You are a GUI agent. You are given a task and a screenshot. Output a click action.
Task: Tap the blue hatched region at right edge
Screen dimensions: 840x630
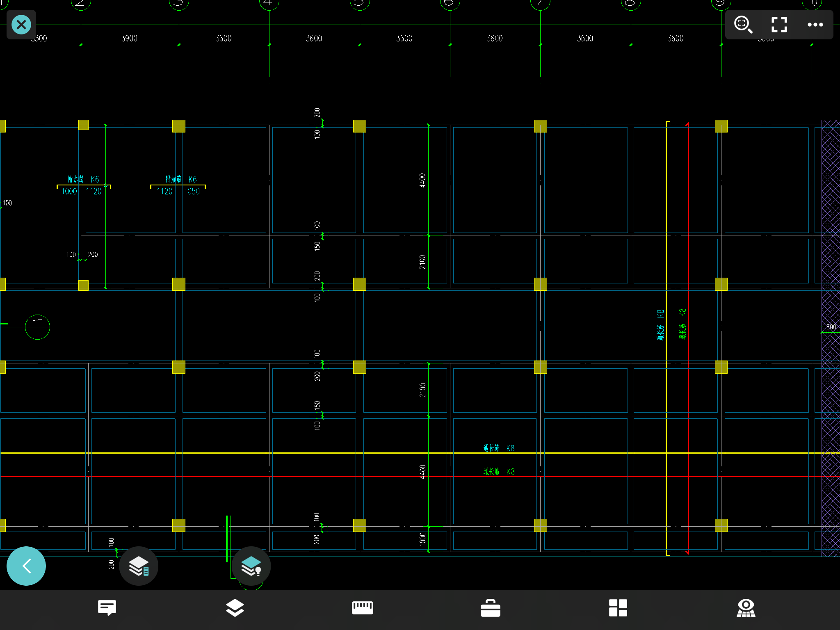(831, 338)
